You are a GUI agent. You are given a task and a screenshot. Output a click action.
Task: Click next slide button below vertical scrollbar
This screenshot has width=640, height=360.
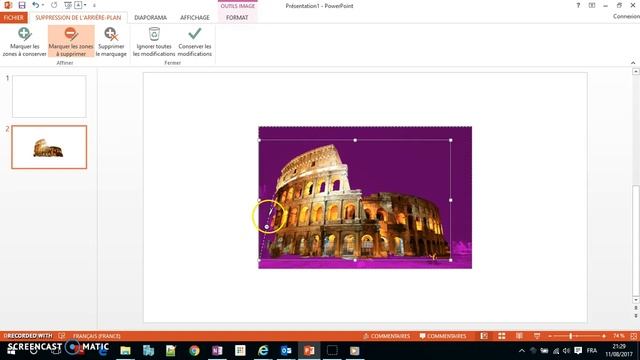[636, 316]
